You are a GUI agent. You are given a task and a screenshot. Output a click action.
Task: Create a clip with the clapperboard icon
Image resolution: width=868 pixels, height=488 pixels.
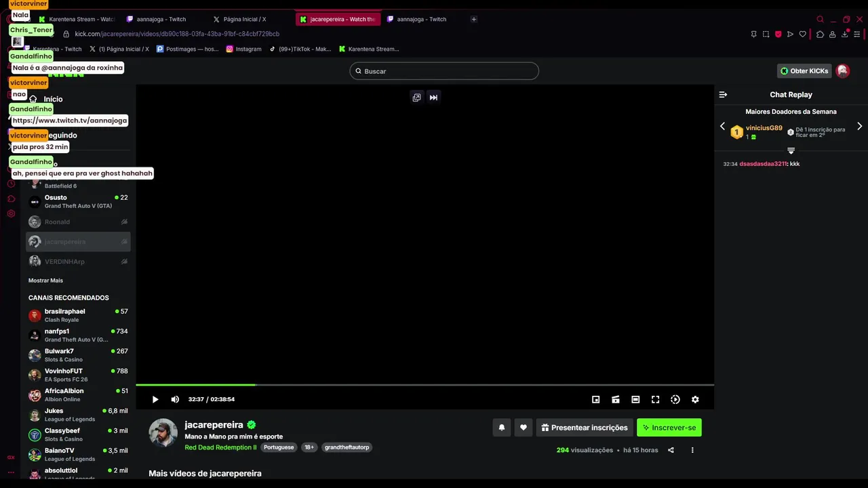(616, 400)
